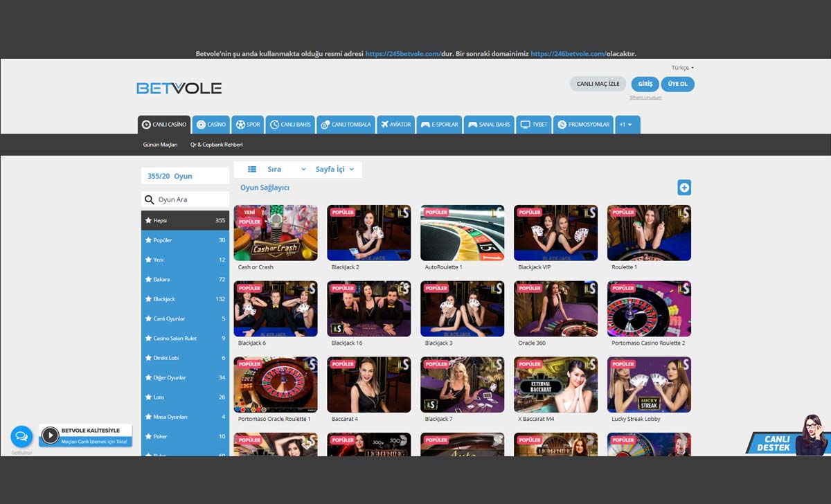This screenshot has width=831, height=504.
Task: Open the Blackjack 6 game thumbnail
Action: point(276,309)
